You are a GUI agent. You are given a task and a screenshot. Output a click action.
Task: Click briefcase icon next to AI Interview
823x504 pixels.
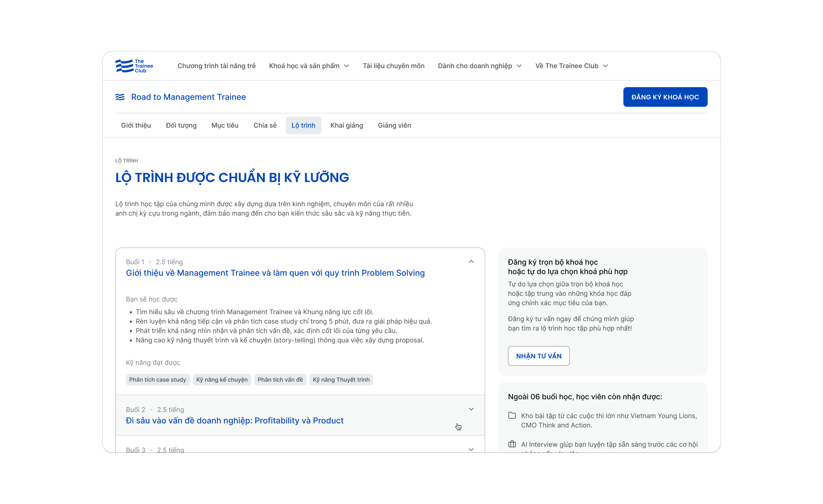[512, 444]
